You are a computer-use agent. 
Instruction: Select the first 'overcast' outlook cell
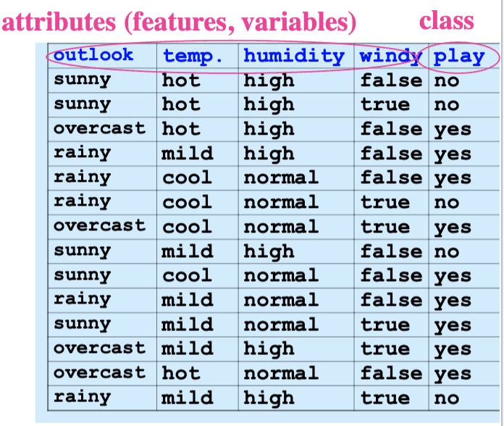pyautogui.click(x=98, y=129)
